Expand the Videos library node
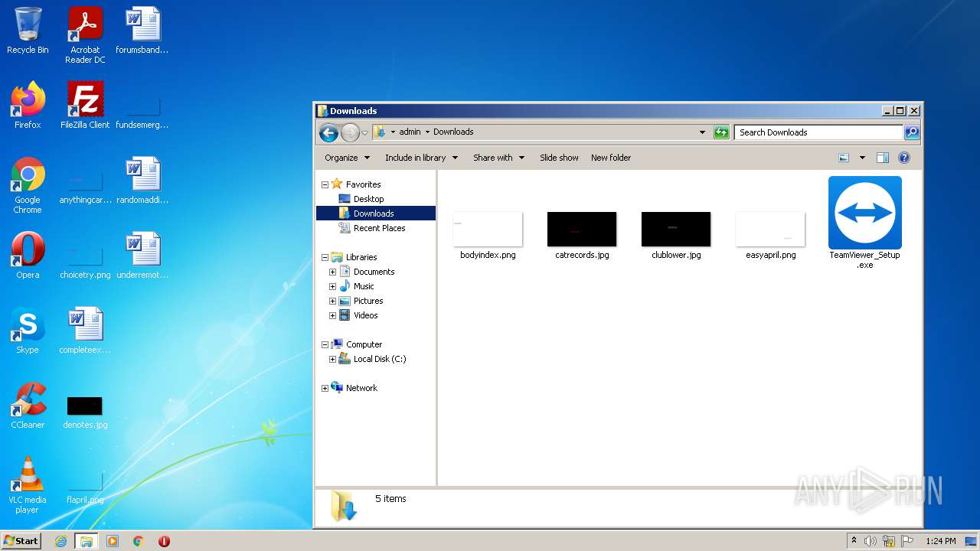Viewport: 980px width, 551px height. pyautogui.click(x=332, y=315)
